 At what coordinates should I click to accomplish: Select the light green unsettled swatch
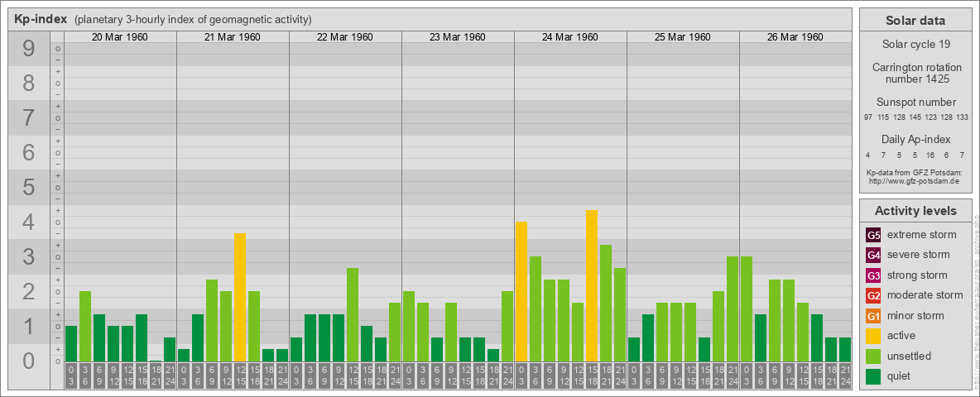point(873,356)
